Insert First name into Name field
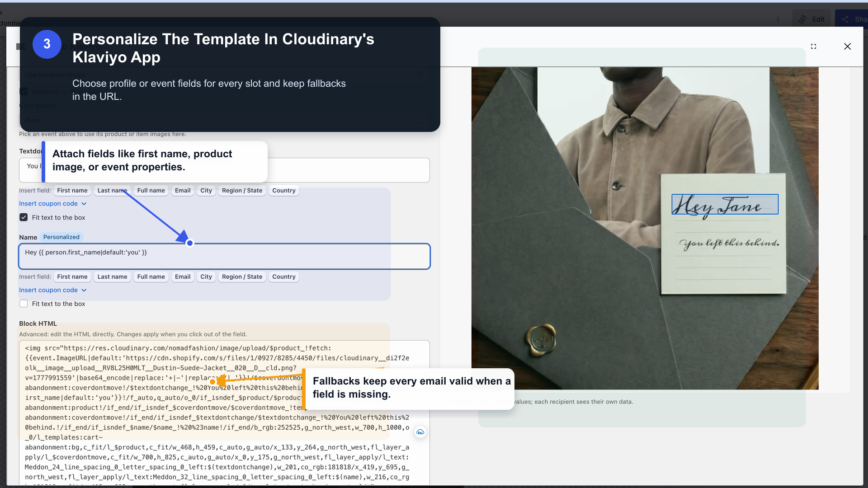The width and height of the screenshot is (868, 488). point(72,277)
